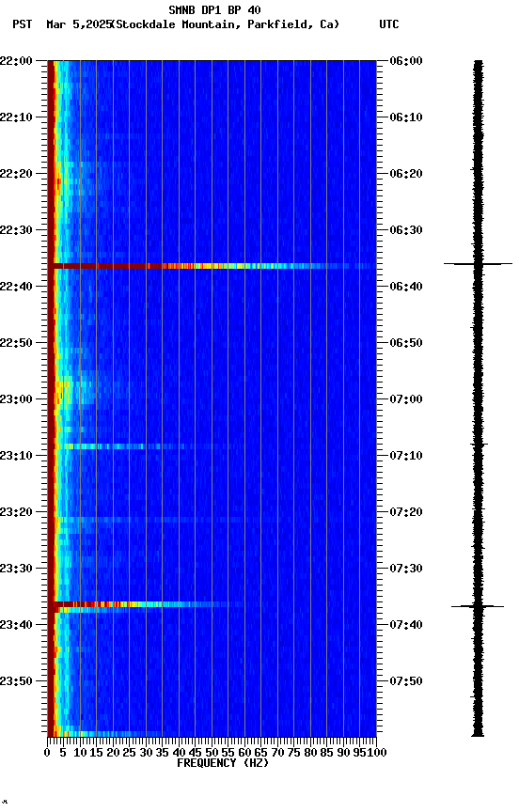Click the 0 Hz frequency axis label

pyautogui.click(x=47, y=753)
